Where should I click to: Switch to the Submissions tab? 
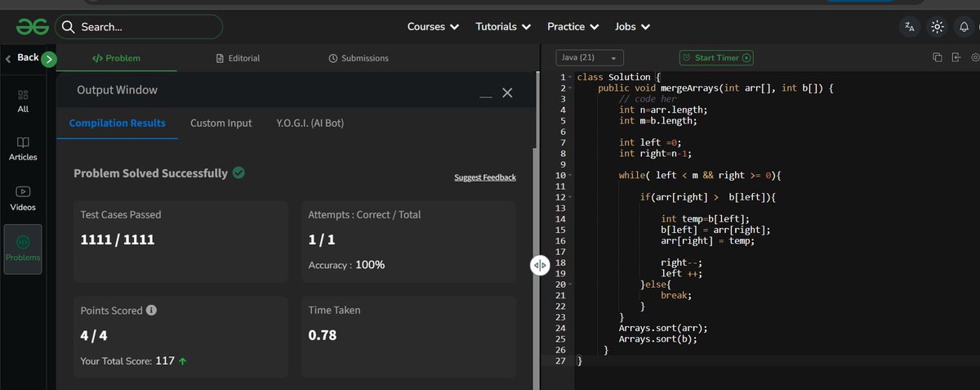pos(359,58)
